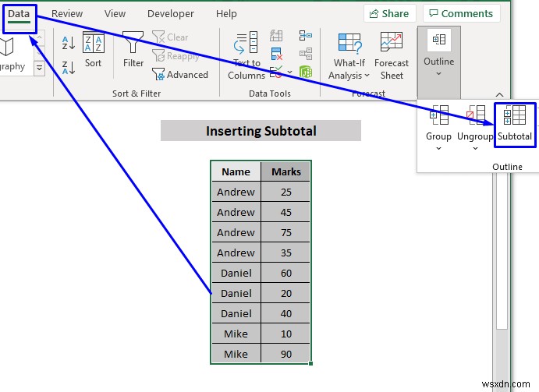Open the Review tab

pyautogui.click(x=67, y=14)
